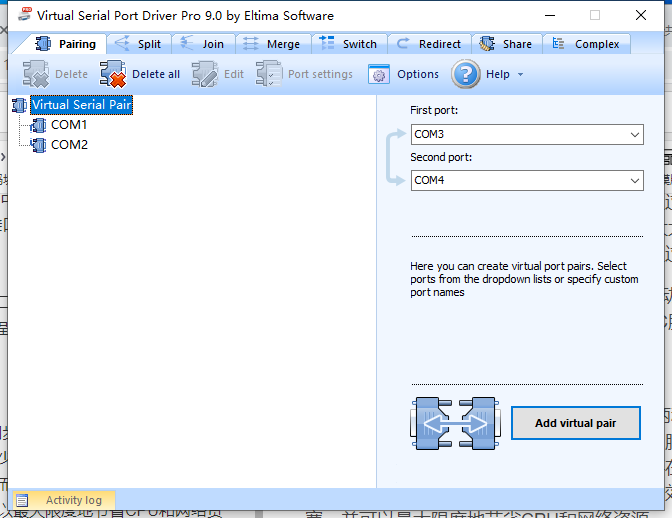This screenshot has width=672, height=518.
Task: Click the Activity log notepad icon
Action: [x=22, y=500]
